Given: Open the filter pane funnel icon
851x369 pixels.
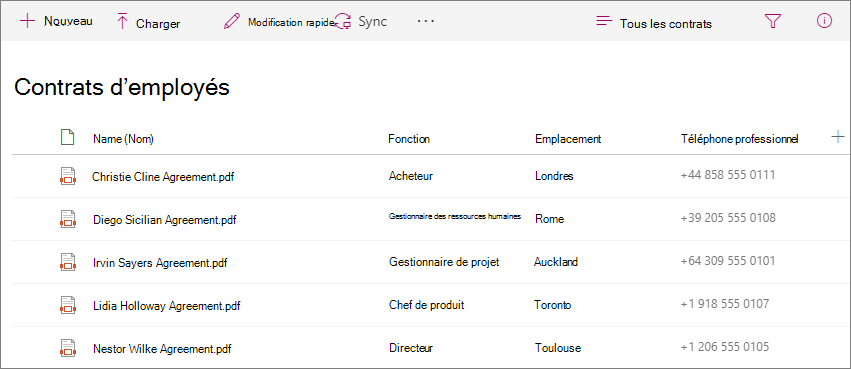Looking at the screenshot, I should 772,21.
